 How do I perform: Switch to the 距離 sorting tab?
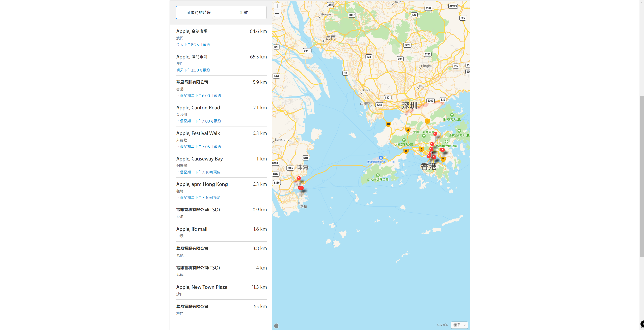[x=244, y=13]
